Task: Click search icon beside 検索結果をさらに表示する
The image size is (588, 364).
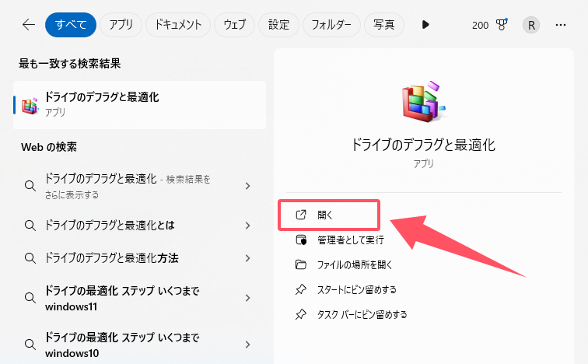Action: (x=30, y=186)
